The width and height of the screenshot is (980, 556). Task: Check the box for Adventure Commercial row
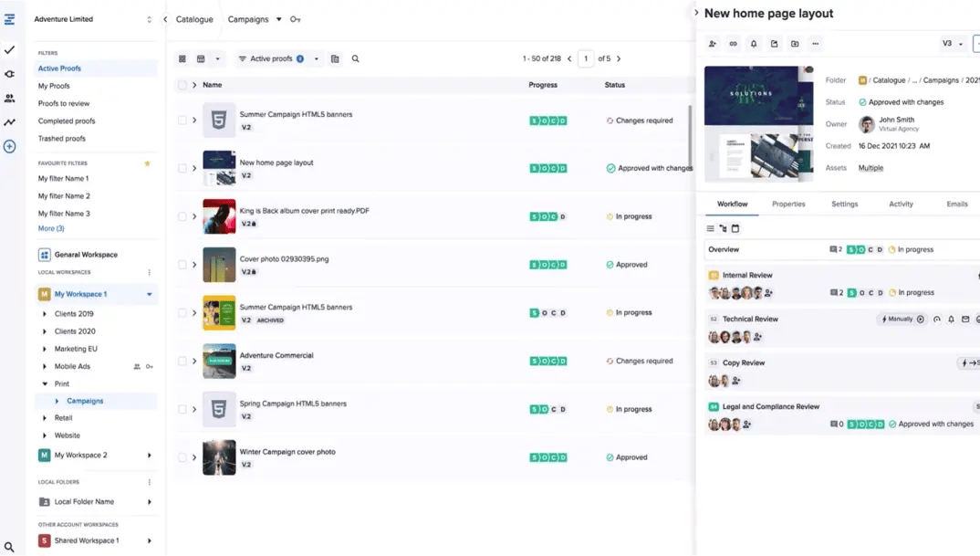(x=182, y=361)
